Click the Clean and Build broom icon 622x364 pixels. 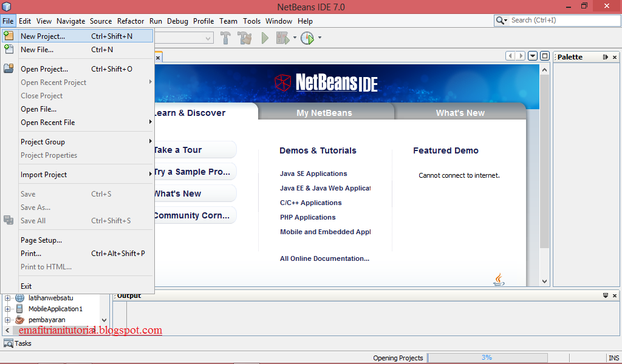coord(244,38)
